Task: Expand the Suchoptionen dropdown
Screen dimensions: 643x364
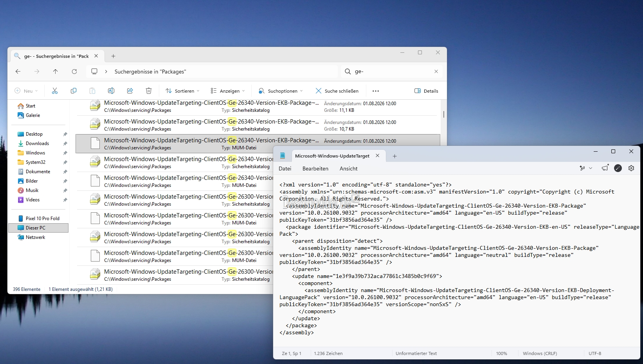Action: coord(281,91)
